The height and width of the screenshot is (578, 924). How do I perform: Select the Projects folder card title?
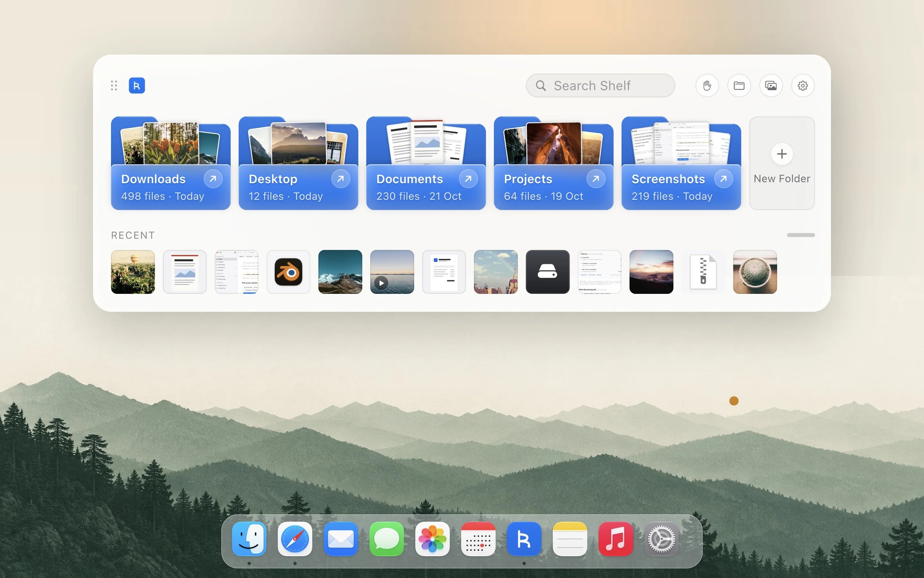click(x=528, y=179)
